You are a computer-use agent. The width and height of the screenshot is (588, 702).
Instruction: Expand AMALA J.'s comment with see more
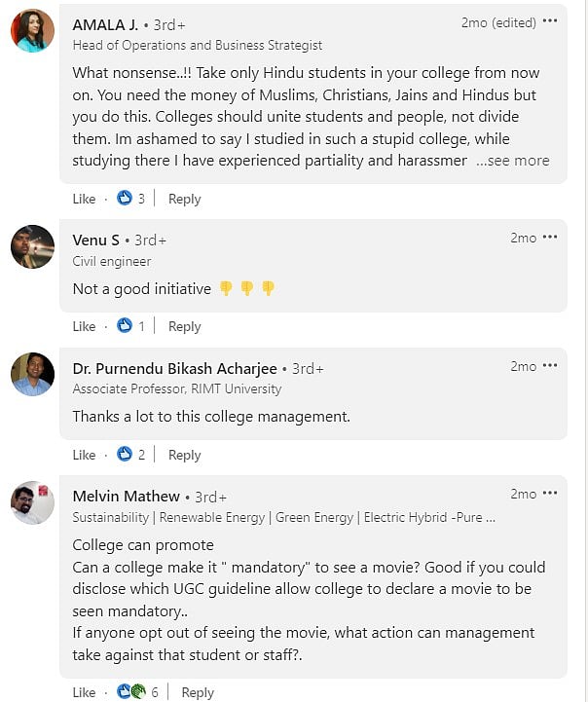tap(512, 161)
